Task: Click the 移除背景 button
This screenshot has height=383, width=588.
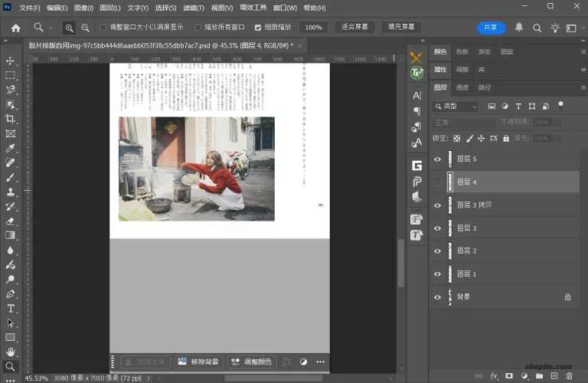Action: tap(198, 362)
